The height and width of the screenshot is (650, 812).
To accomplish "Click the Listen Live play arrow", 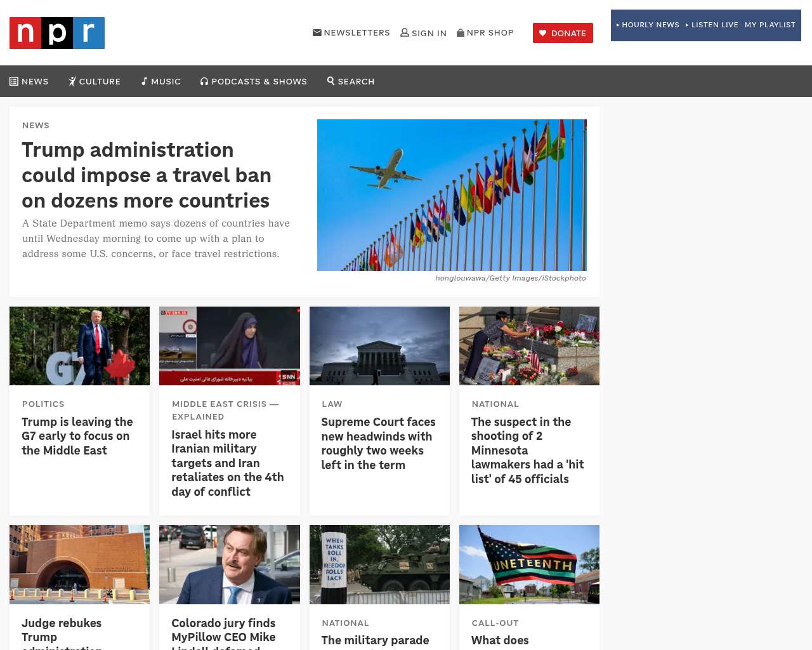I will tap(687, 25).
